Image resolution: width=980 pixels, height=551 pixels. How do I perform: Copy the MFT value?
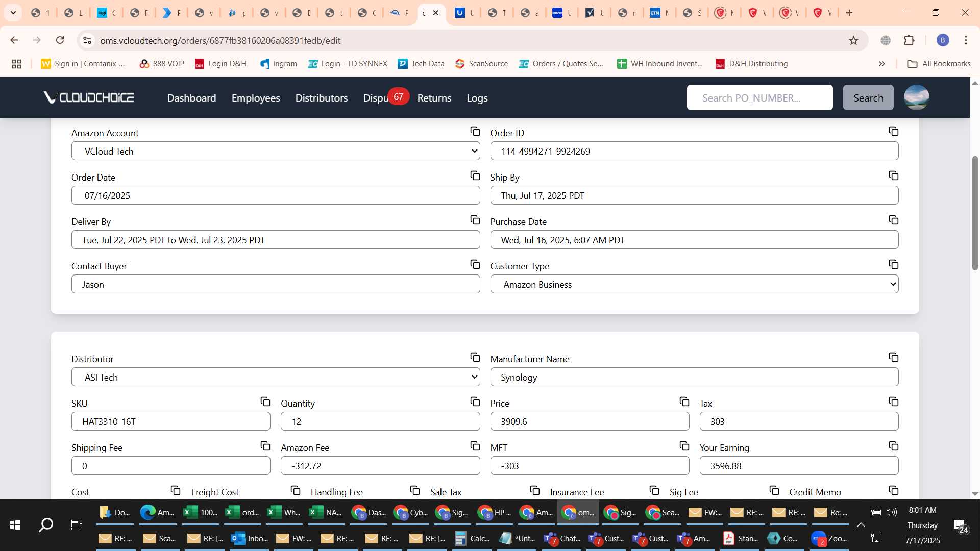click(x=684, y=446)
